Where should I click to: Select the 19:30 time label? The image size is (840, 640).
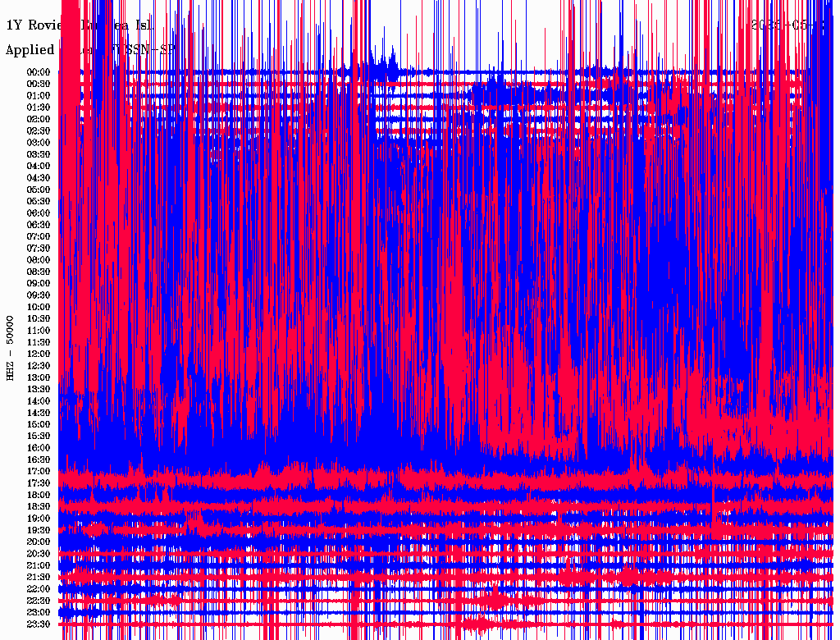(39, 530)
